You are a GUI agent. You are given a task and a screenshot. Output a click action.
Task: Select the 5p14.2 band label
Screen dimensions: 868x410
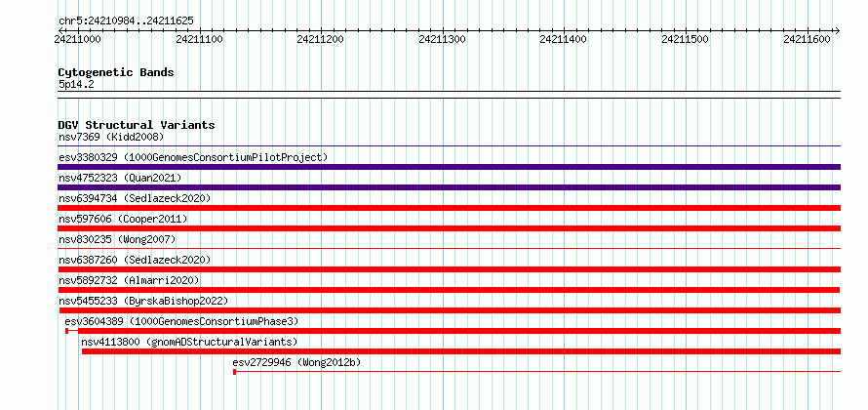click(x=75, y=85)
